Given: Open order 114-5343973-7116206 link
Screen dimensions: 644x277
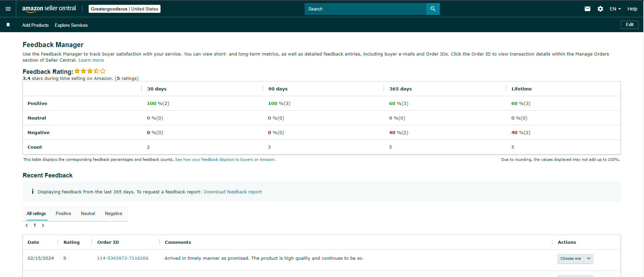Looking at the screenshot, I should pyautogui.click(x=123, y=258).
